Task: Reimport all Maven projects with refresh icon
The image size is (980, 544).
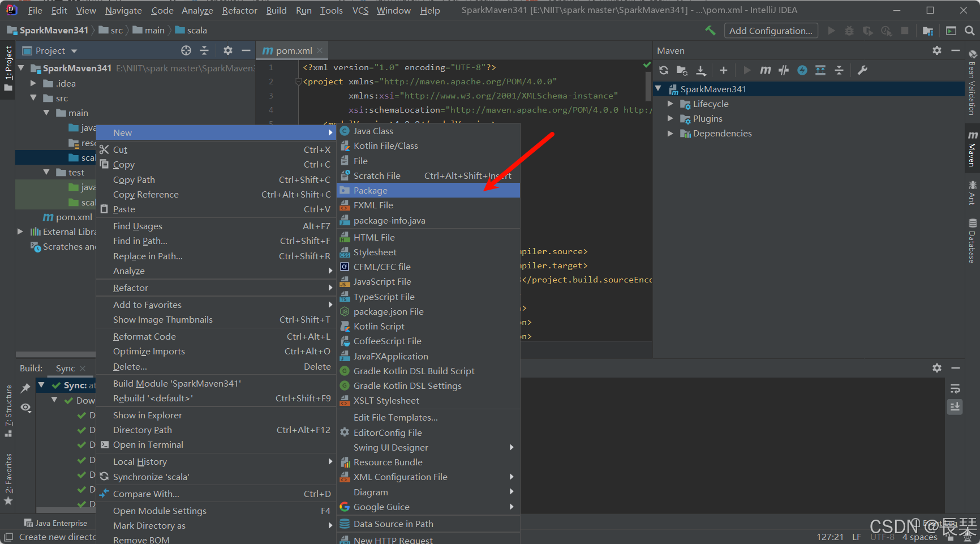Action: 664,70
